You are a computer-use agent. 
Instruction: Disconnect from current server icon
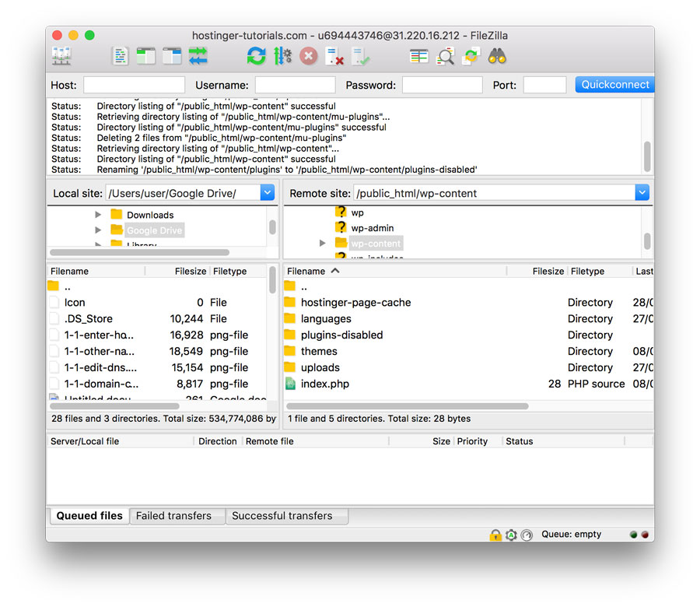[334, 56]
